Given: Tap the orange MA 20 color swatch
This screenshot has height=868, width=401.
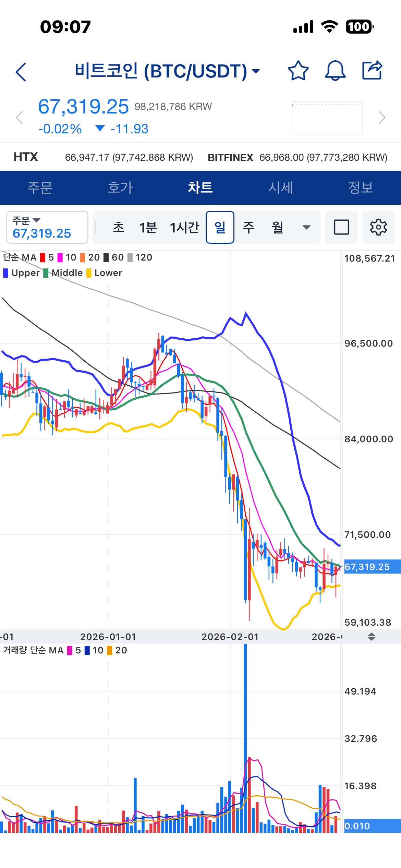Looking at the screenshot, I should click(x=82, y=257).
